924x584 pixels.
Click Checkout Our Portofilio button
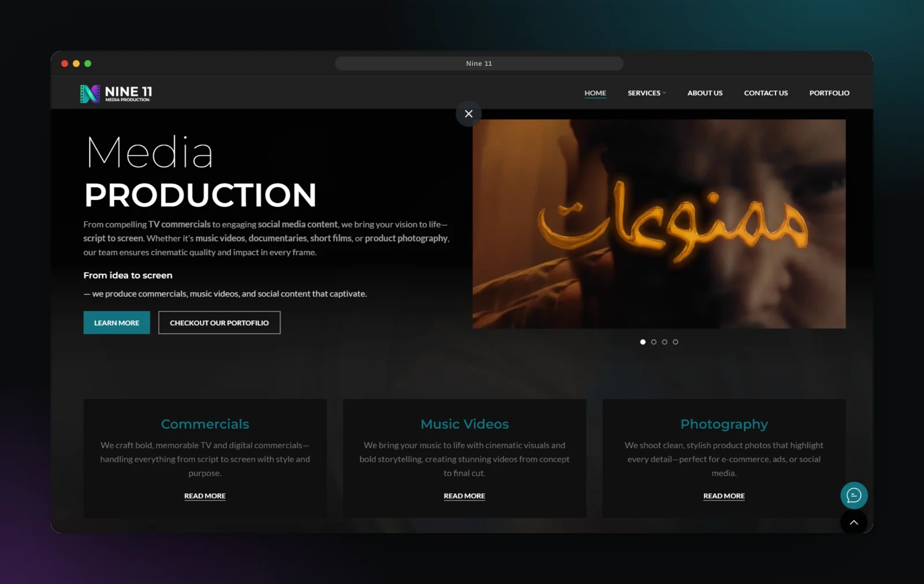[219, 323]
